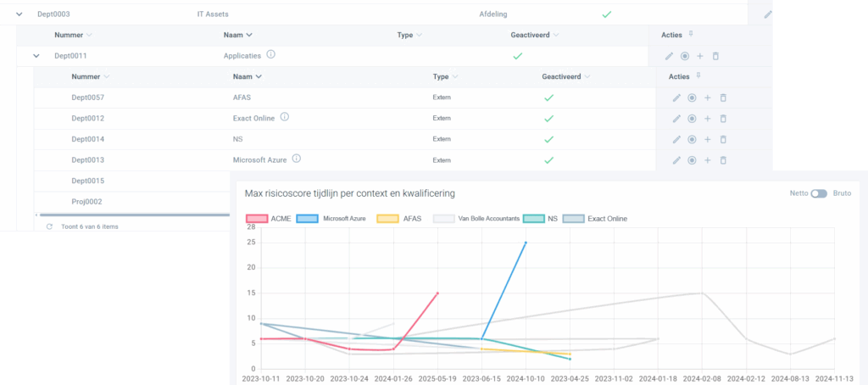This screenshot has width=868, height=385.
Task: Click the pin icon beside the inner Acties header
Action: click(x=699, y=76)
